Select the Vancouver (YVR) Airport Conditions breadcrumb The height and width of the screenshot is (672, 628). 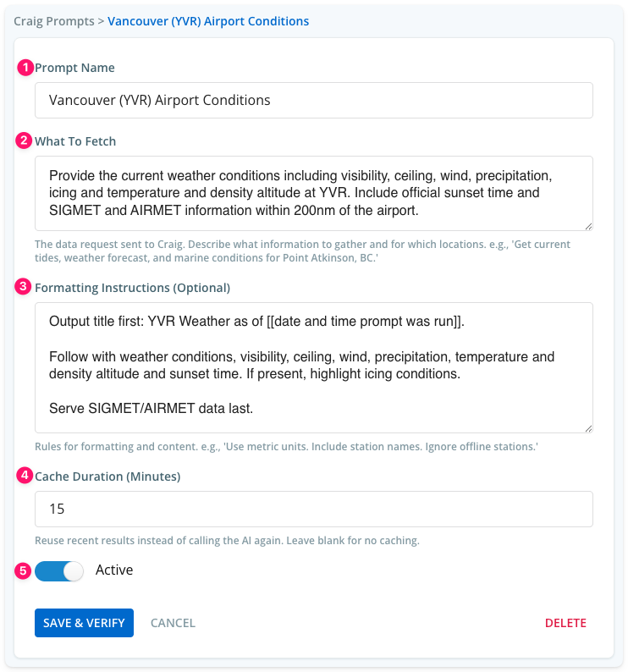coord(208,21)
